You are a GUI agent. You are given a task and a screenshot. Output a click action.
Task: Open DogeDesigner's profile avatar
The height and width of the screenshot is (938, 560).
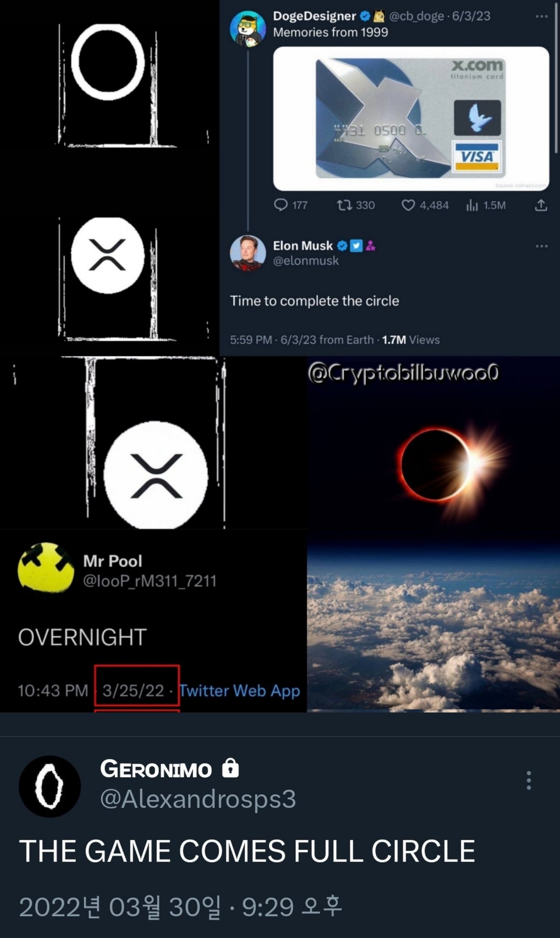click(248, 28)
